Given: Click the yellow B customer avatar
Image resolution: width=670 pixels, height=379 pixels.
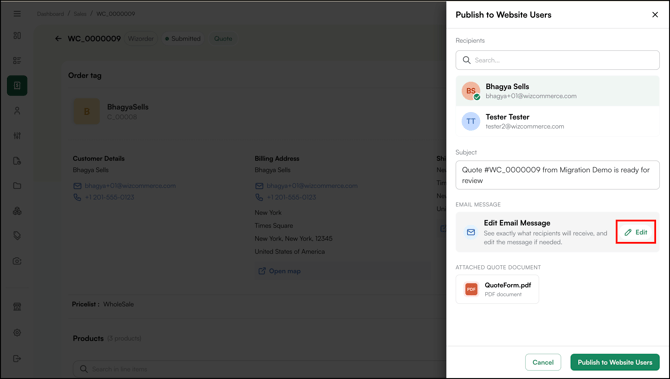Looking at the screenshot, I should pos(87,112).
